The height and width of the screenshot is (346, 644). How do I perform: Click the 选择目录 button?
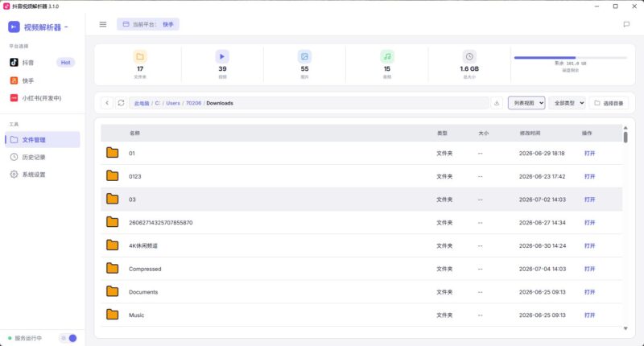point(609,103)
